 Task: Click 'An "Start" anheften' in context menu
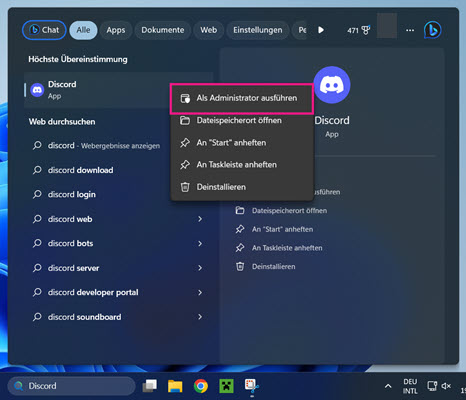(242, 143)
